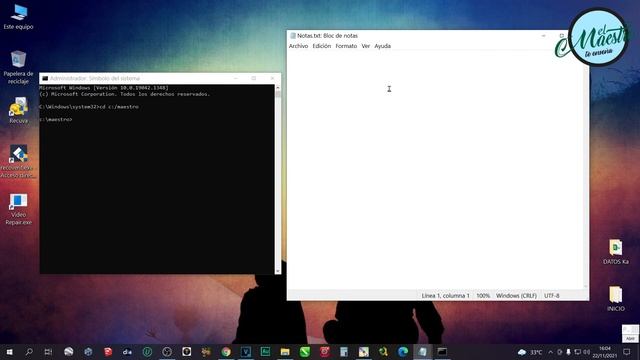Click the c:\maestro> prompt line in console

56,120
